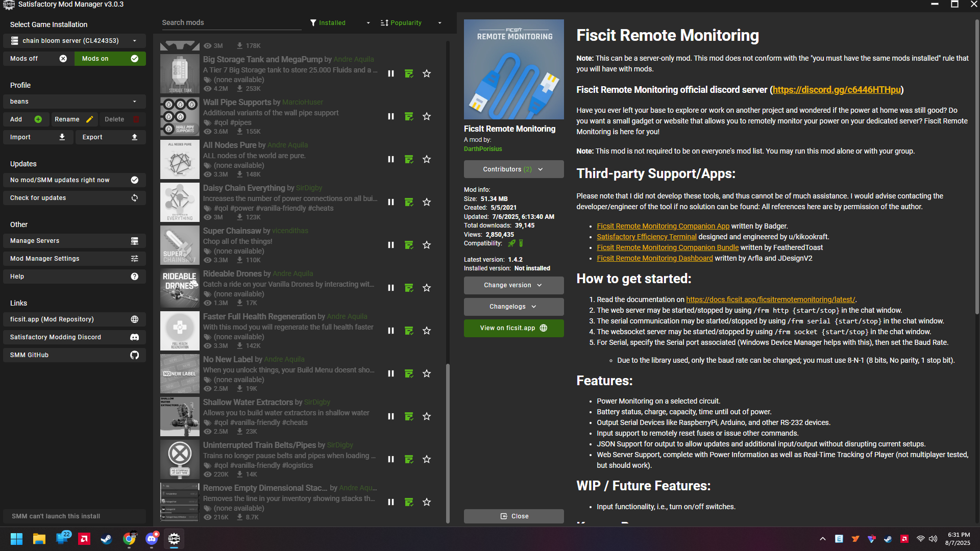Open the discord.gg/c6446HTHpu link
980x551 pixels.
[x=836, y=90]
